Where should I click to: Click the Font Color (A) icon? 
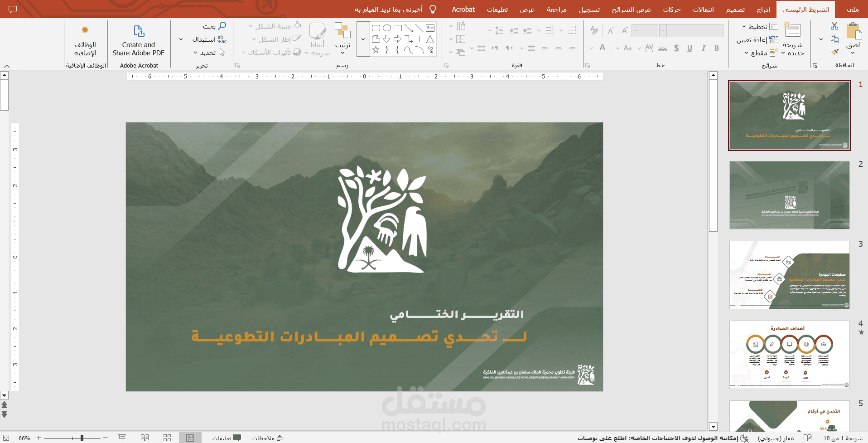pos(603,48)
